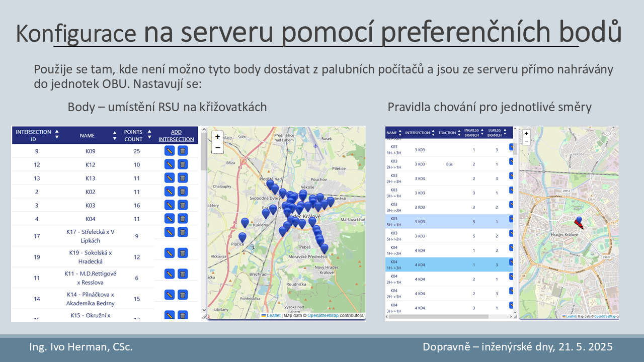Image resolution: width=644 pixels, height=362 pixels.
Task: Edit intersection K09 with the pencil icon
Action: click(170, 151)
